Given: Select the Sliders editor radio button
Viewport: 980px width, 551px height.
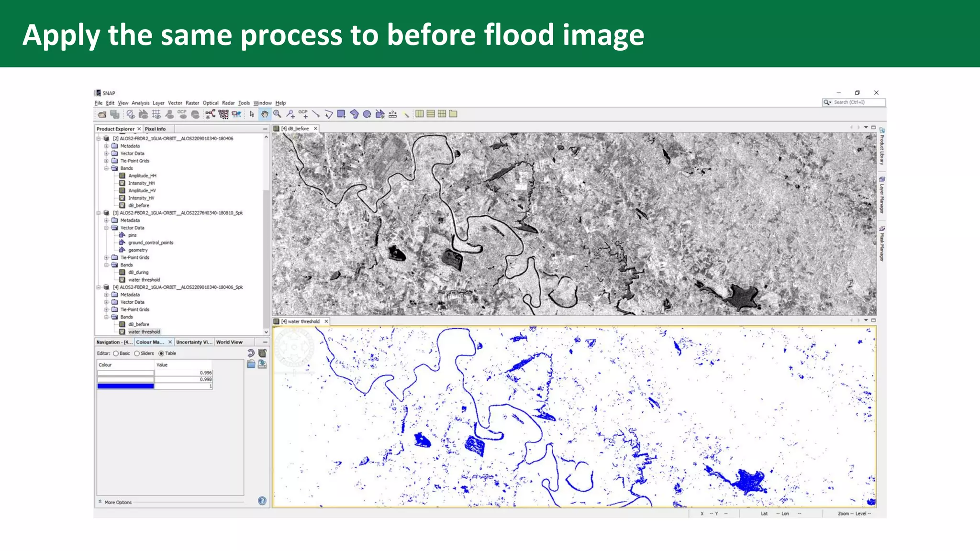Looking at the screenshot, I should [137, 353].
